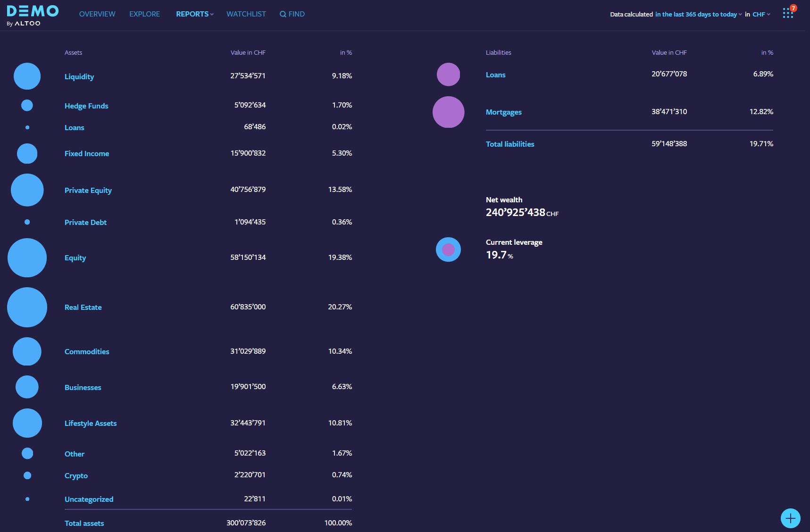Viewport: 810px width, 532px height.
Task: Click the Altoo Demo logo
Action: 33,16
